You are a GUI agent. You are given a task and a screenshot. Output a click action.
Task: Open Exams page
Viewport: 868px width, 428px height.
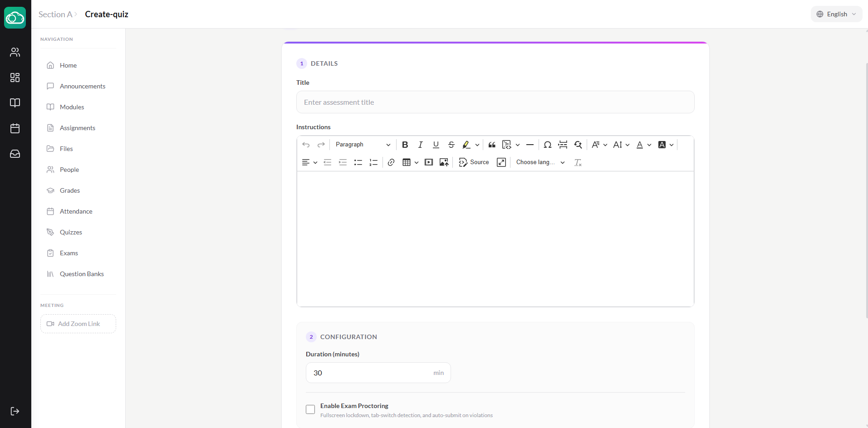[78, 253]
